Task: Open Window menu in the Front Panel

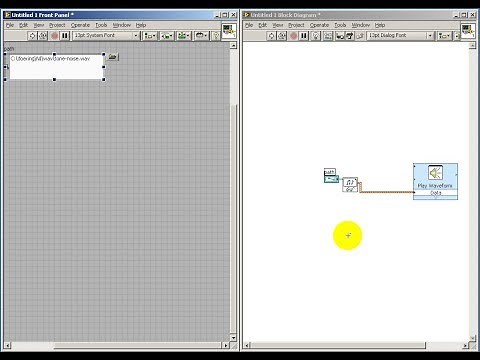Action: (x=122, y=25)
